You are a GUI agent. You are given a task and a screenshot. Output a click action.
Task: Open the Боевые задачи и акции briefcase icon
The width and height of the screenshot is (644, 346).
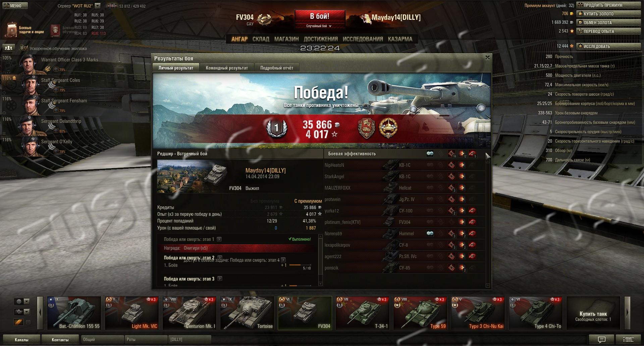tap(12, 30)
